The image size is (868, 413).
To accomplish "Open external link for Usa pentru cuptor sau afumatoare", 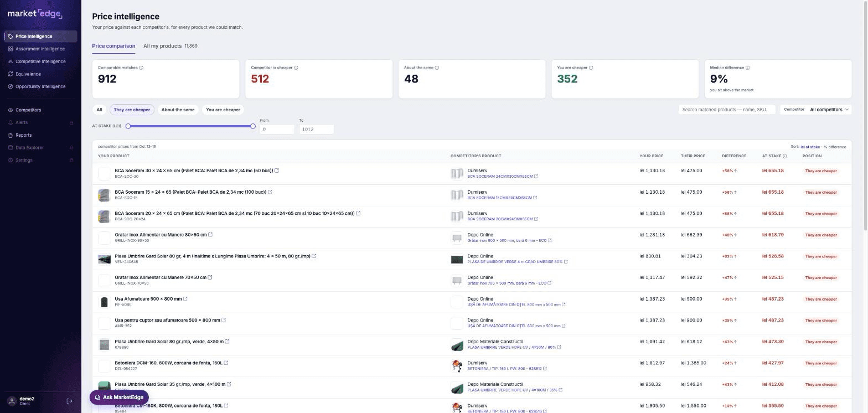I will [x=224, y=320].
